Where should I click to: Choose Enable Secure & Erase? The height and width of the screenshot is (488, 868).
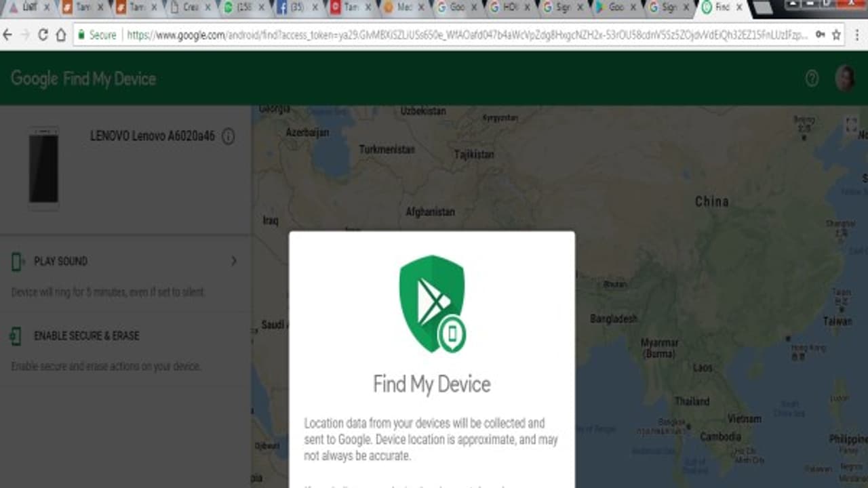tap(86, 335)
